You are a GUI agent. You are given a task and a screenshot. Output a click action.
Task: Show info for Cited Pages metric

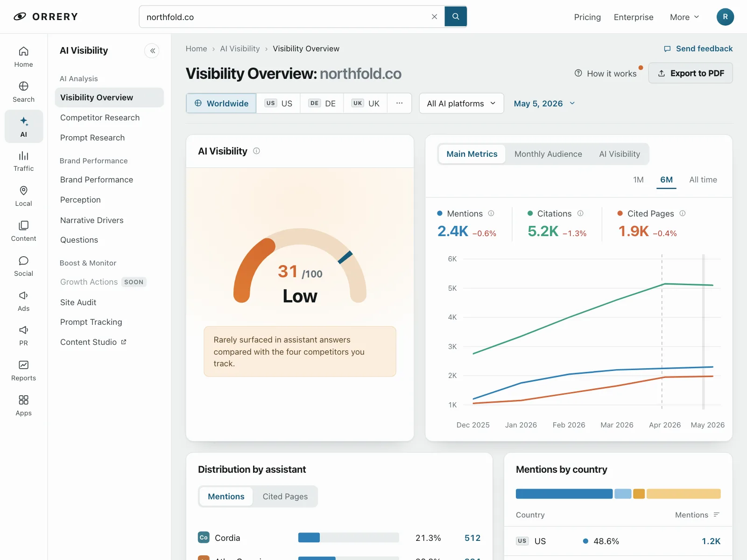click(683, 213)
